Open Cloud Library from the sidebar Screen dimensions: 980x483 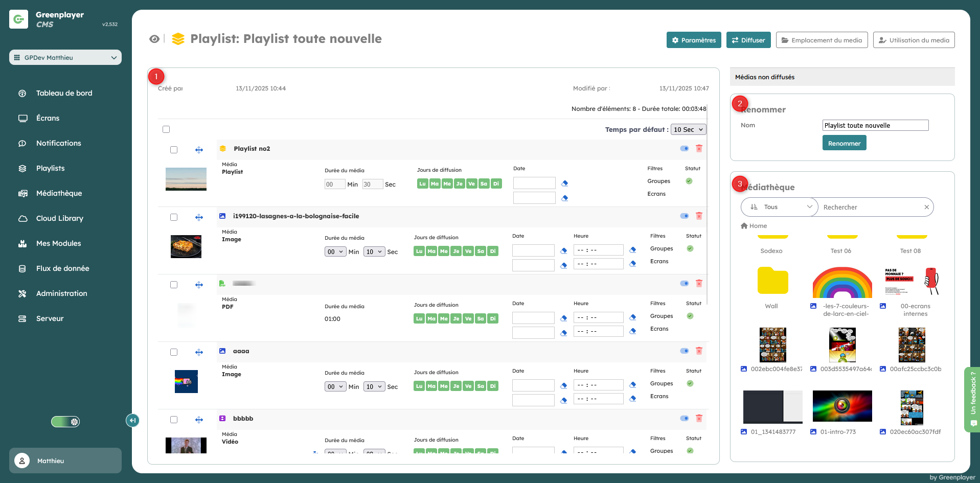click(x=59, y=218)
